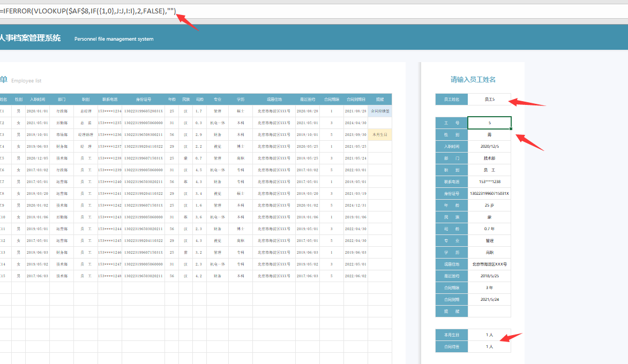
Task: Click the phone value '153****1238' in the lookup panel
Action: (489, 181)
